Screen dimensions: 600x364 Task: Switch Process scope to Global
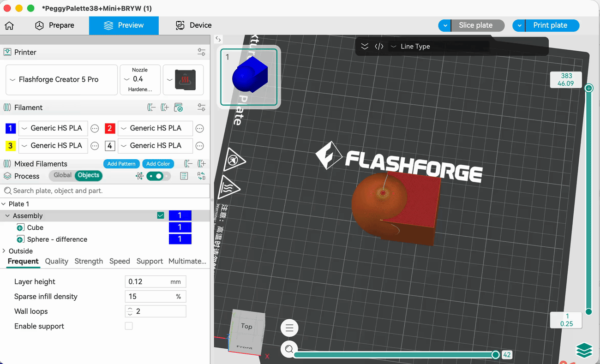click(x=62, y=175)
